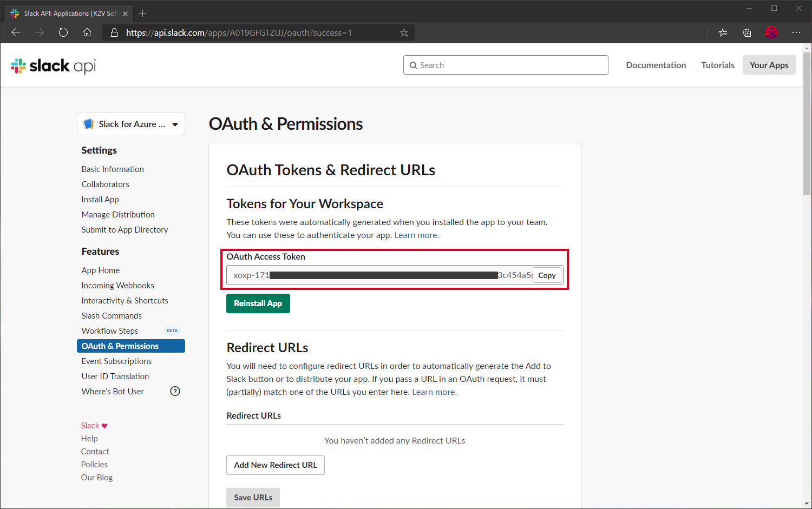
Task: Open the Collaborators page
Action: 106,184
